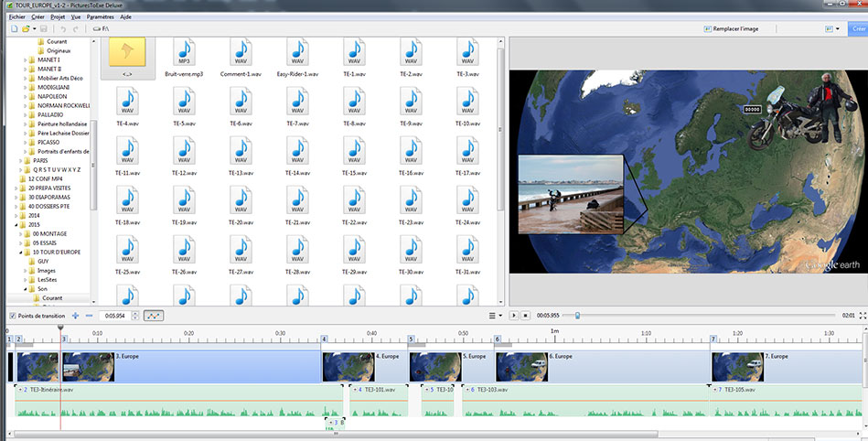Click the Save project disk icon

click(44, 28)
